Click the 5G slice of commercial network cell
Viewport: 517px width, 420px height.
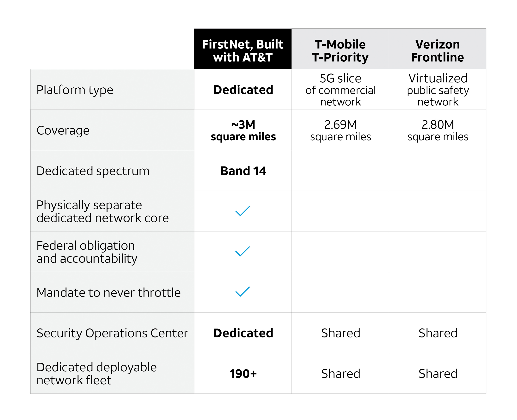340,90
